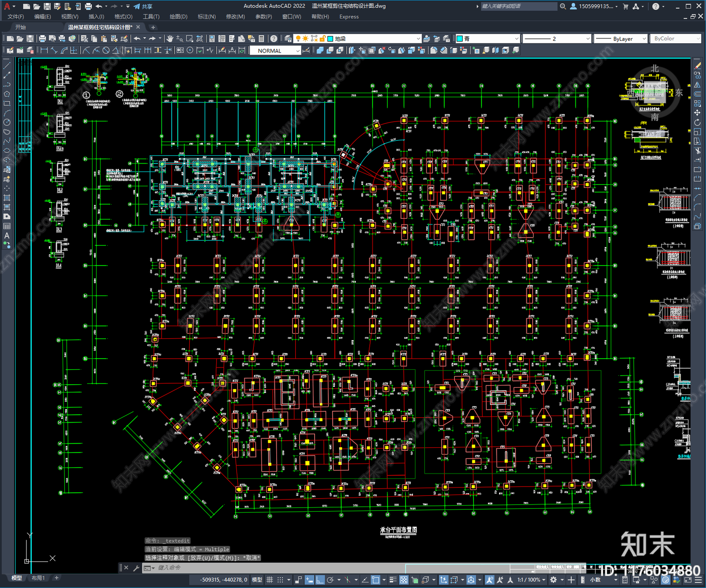The image size is (706, 588).
Task: Click the Undo arrow in Standard toolbar
Action: 137,39
